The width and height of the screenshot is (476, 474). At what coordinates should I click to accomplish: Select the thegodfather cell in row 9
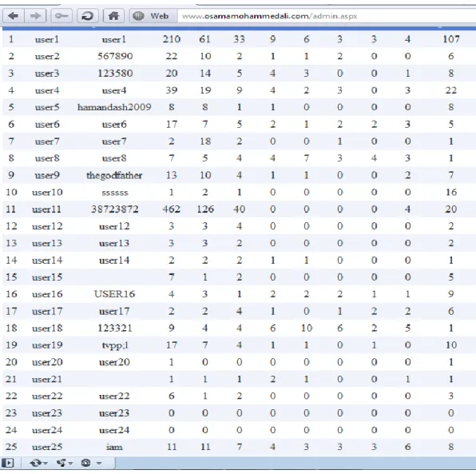pos(114,175)
